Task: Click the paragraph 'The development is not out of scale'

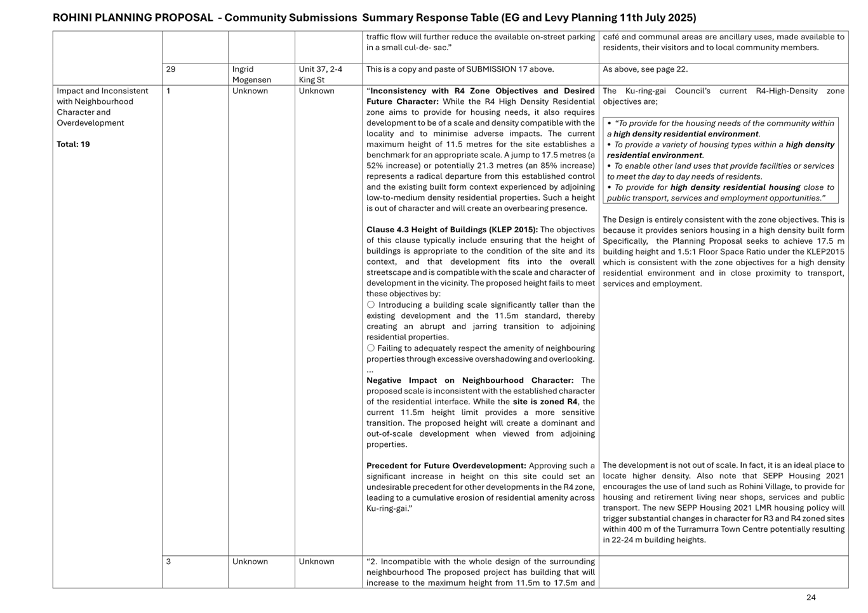Action: click(723, 502)
